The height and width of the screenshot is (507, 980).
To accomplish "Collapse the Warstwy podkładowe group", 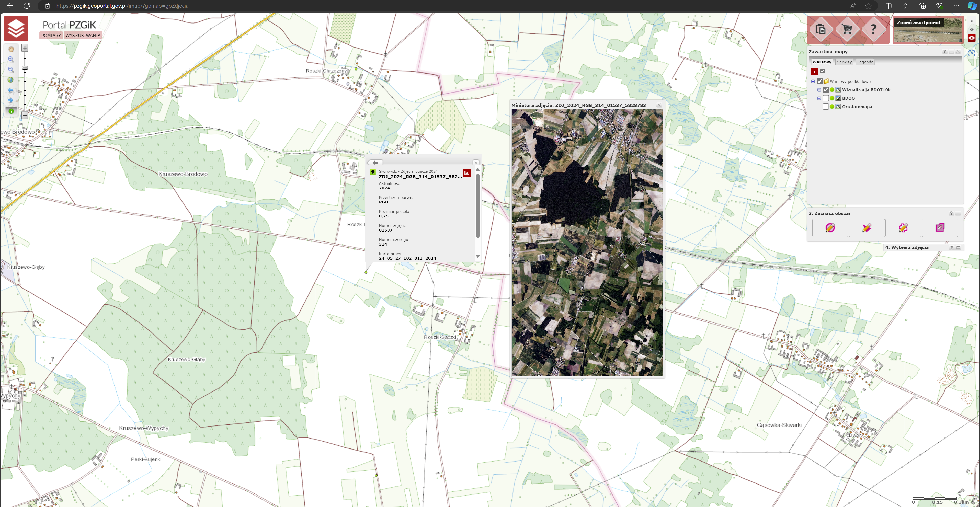I will (813, 82).
